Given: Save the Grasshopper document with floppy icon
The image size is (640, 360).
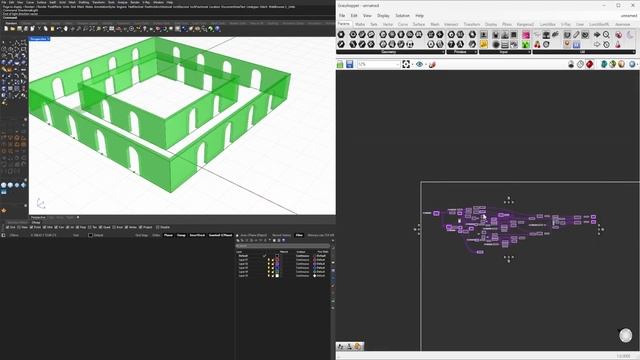Looking at the screenshot, I should [x=349, y=64].
